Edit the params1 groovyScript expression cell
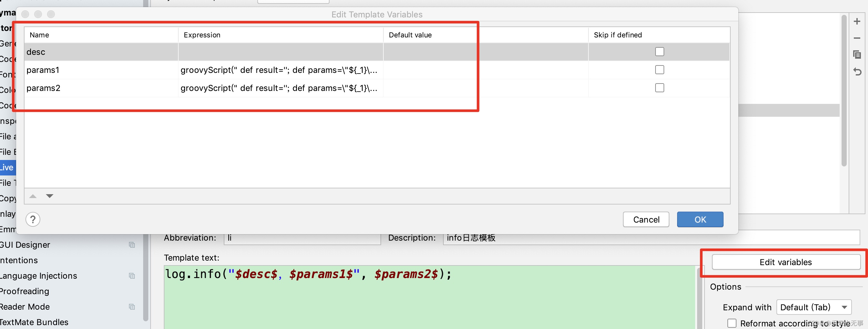The height and width of the screenshot is (329, 868). coord(280,70)
